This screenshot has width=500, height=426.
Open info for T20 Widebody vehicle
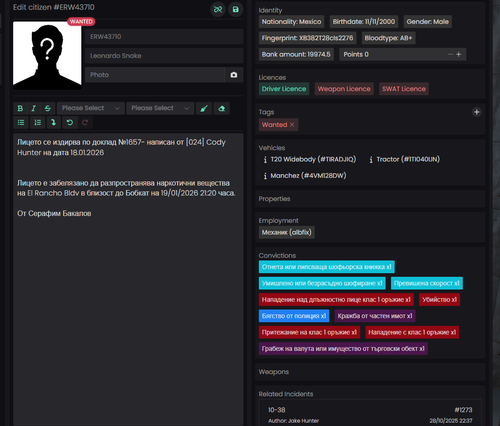click(265, 160)
